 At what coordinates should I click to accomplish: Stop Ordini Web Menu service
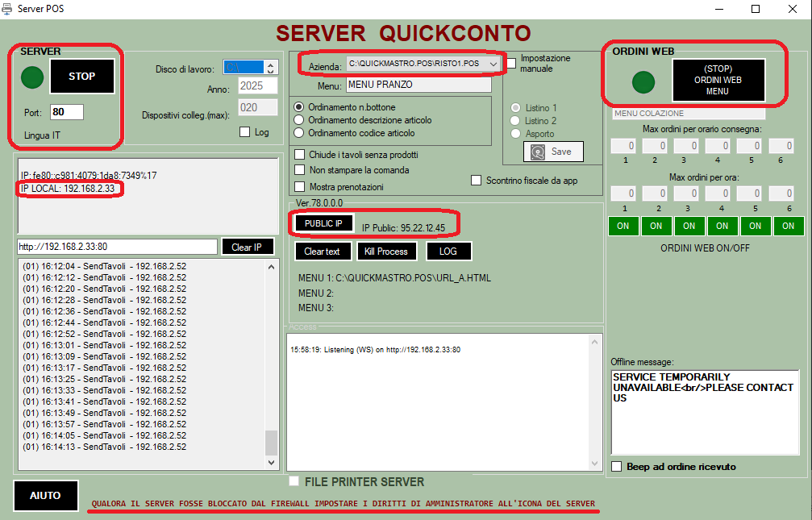717,81
